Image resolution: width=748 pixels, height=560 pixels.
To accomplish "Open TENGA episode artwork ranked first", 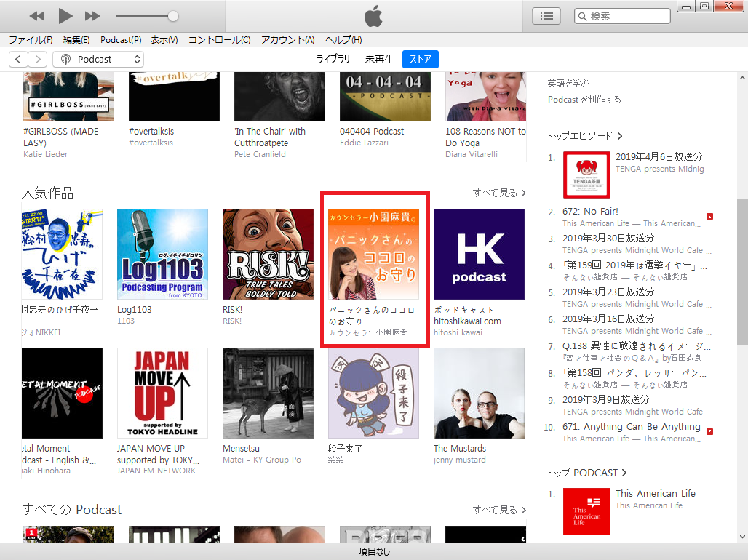I will 586,175.
